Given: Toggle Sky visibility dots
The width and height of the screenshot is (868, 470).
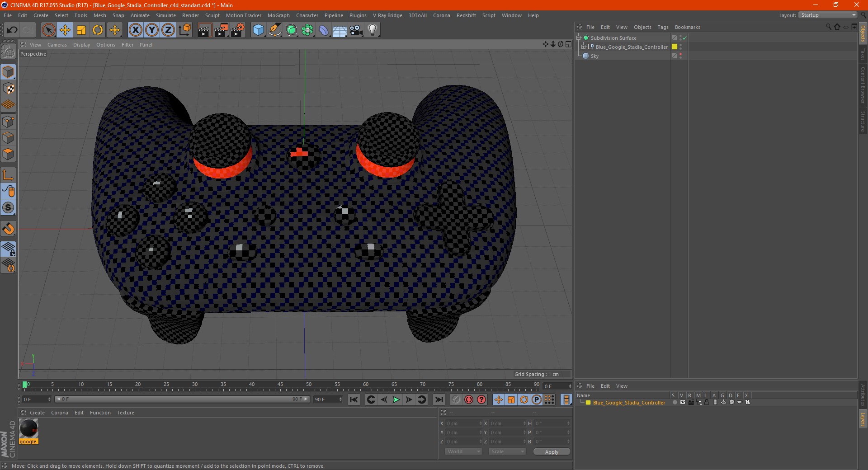Looking at the screenshot, I should (680, 56).
